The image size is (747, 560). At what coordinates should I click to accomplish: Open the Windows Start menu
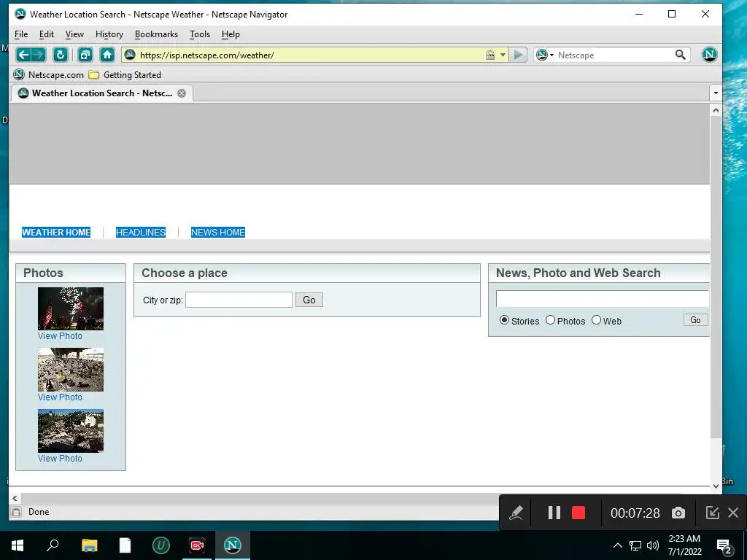point(18,545)
